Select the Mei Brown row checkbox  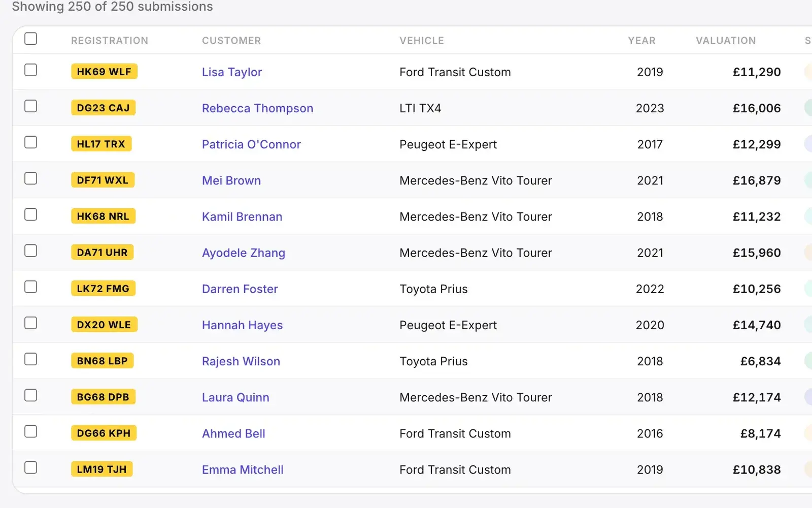point(31,178)
